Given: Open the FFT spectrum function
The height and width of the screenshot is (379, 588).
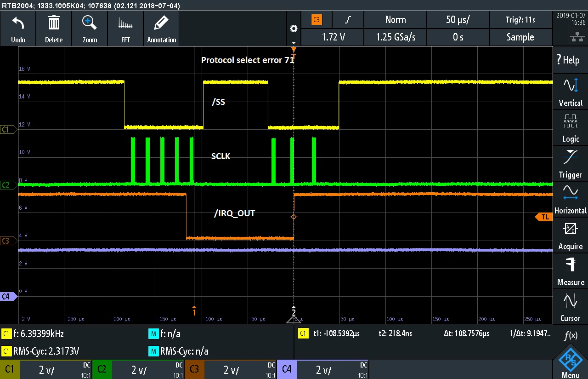Looking at the screenshot, I should (125, 23).
